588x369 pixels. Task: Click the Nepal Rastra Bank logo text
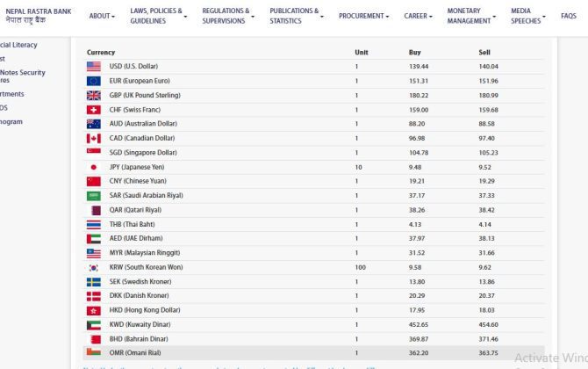[x=38, y=16]
